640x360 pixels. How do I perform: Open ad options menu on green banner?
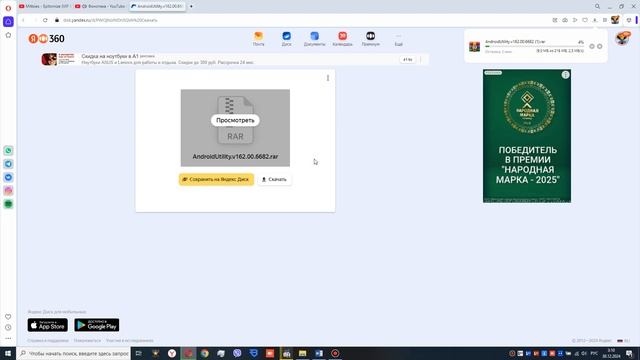click(x=565, y=75)
